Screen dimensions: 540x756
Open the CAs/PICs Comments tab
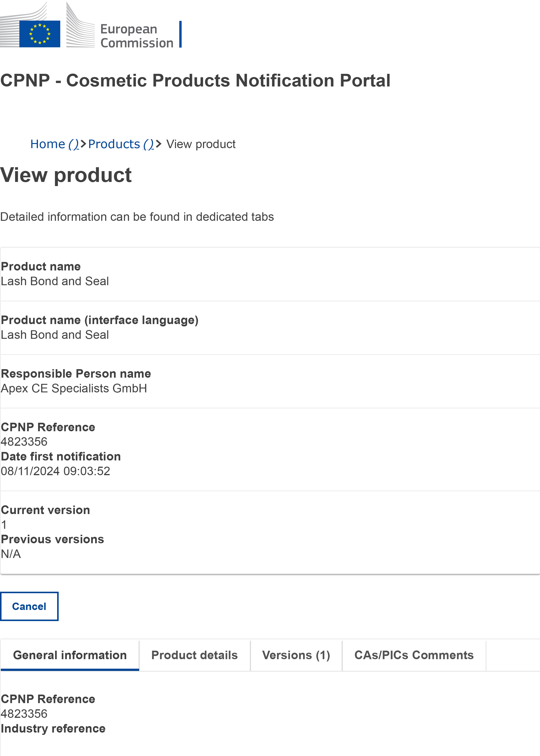click(414, 655)
